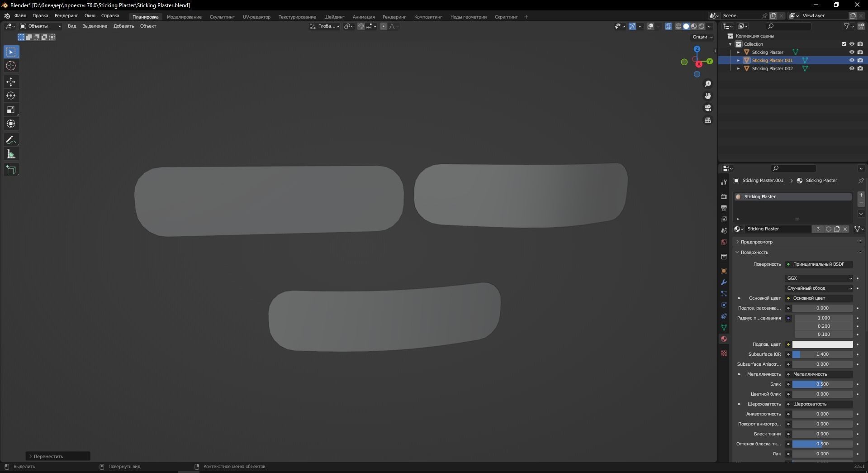
Task: Open the Texture properties checker tab
Action: coord(724,353)
